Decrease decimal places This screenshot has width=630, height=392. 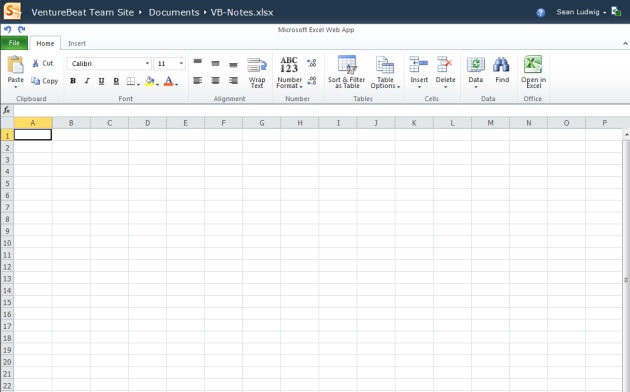[x=312, y=81]
